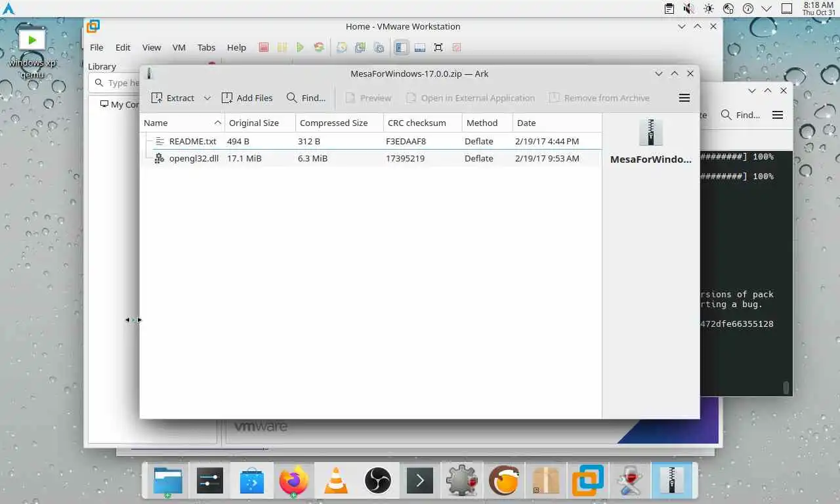Image resolution: width=840 pixels, height=504 pixels.
Task: Click the green power-on play icon in VMware
Action: pyautogui.click(x=300, y=47)
